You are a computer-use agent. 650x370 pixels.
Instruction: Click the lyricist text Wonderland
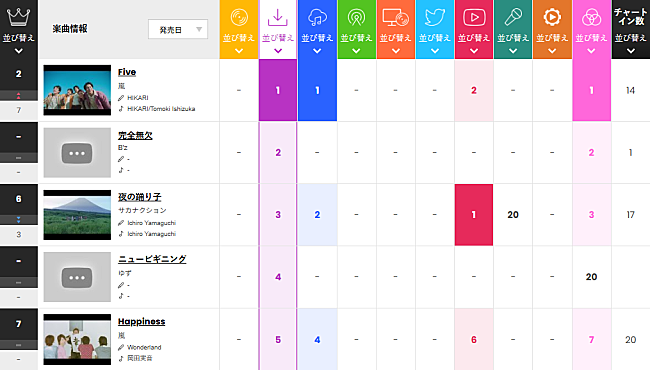(144, 347)
